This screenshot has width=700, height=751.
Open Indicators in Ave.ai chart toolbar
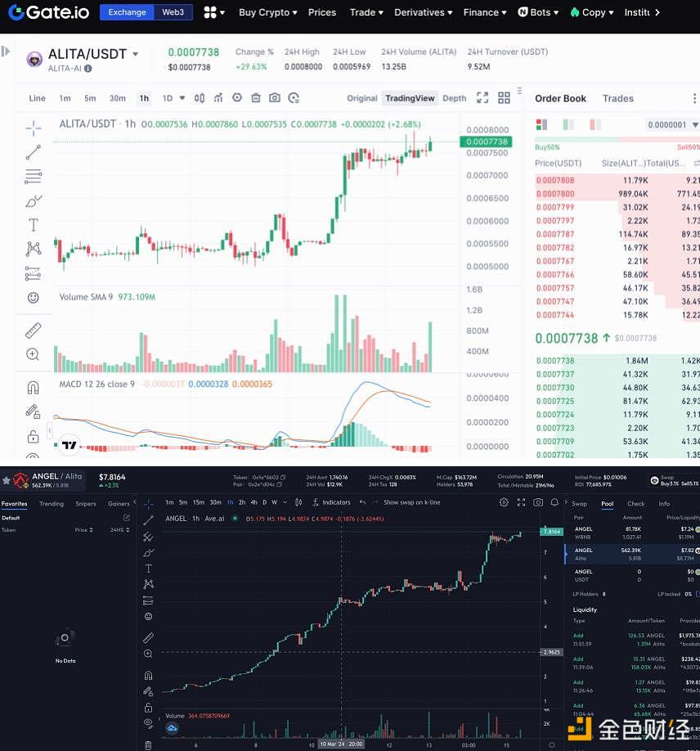331,502
